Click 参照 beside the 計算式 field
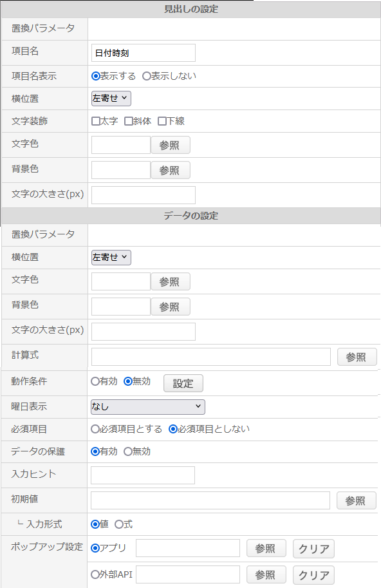Viewport: 381px width, 588px height. coord(357,357)
